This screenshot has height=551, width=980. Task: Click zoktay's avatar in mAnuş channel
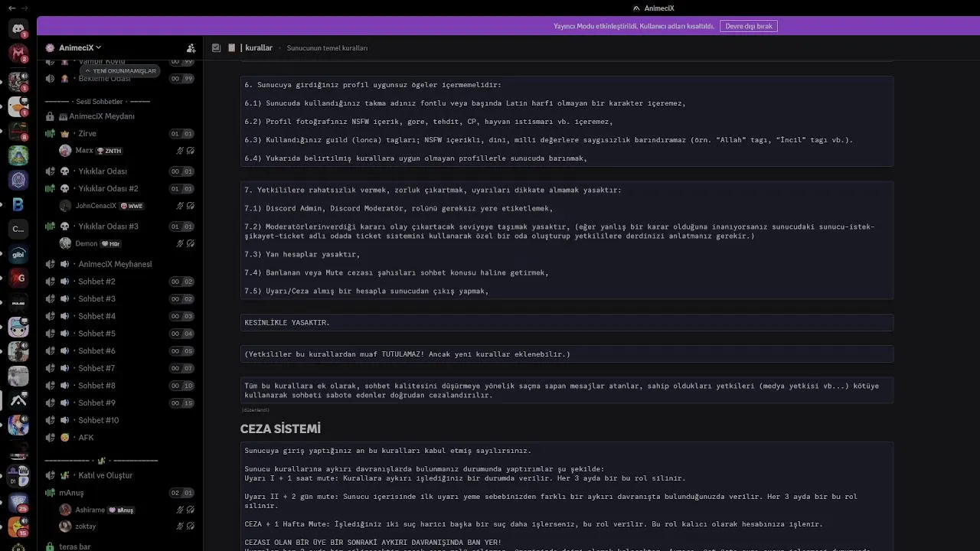click(x=65, y=527)
